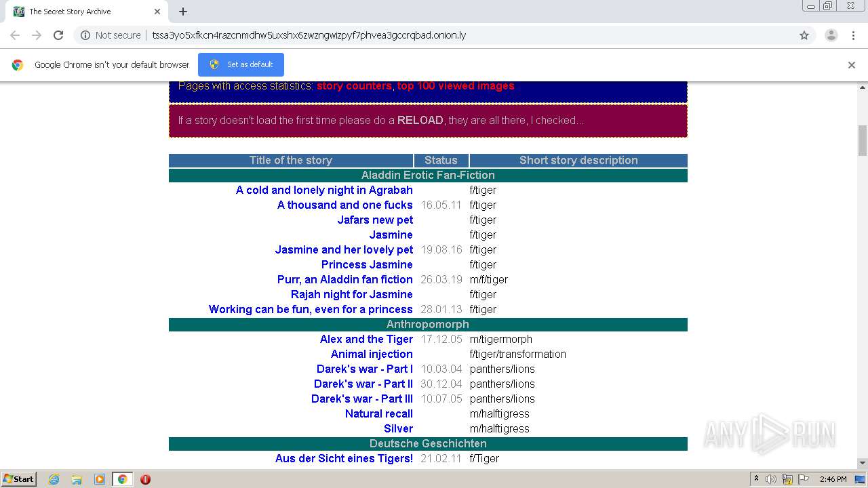Open the Rajah night for Jasmine link
The height and width of the screenshot is (488, 868).
352,294
